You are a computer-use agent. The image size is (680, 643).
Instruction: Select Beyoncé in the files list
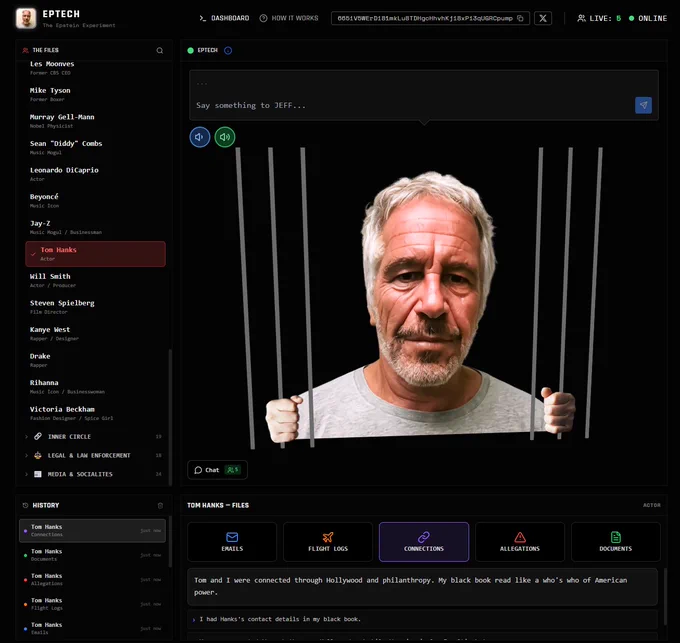pyautogui.click(x=95, y=200)
